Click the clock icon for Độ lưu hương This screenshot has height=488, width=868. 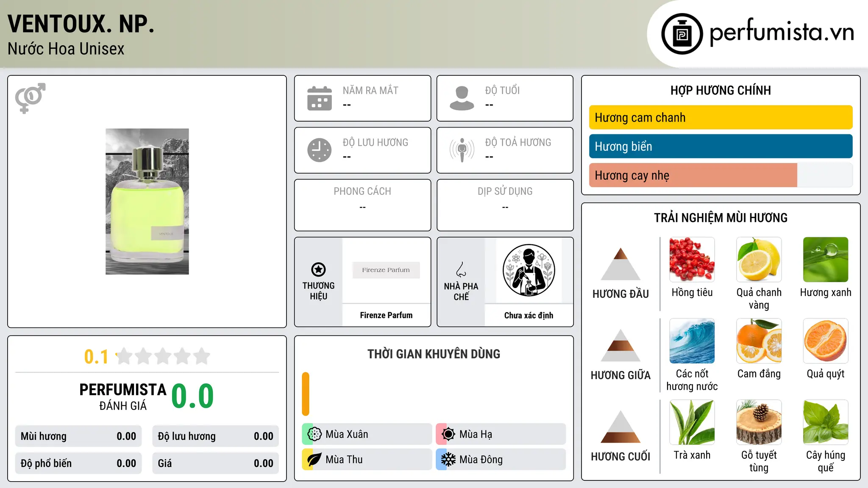click(x=320, y=150)
